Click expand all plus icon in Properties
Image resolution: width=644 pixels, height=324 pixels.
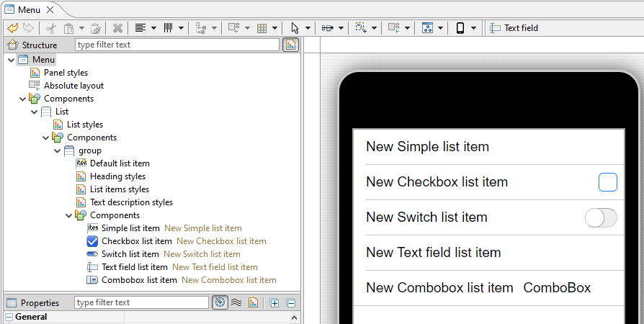click(274, 302)
